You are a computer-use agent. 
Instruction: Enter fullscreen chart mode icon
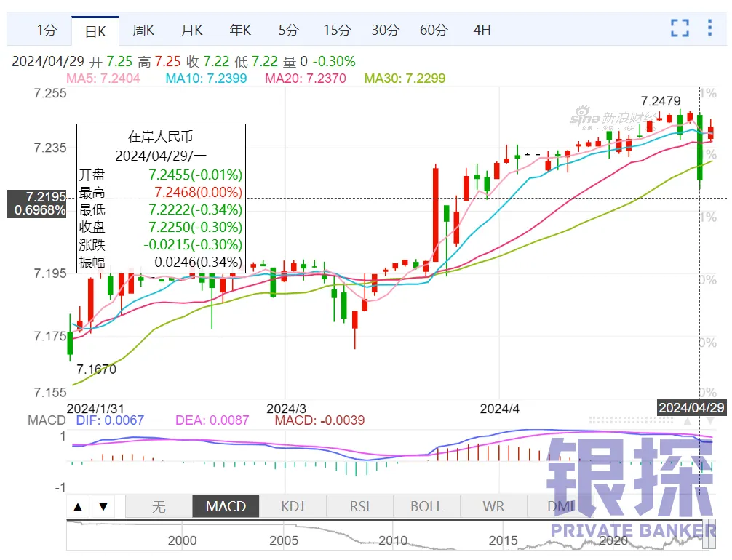(680, 28)
